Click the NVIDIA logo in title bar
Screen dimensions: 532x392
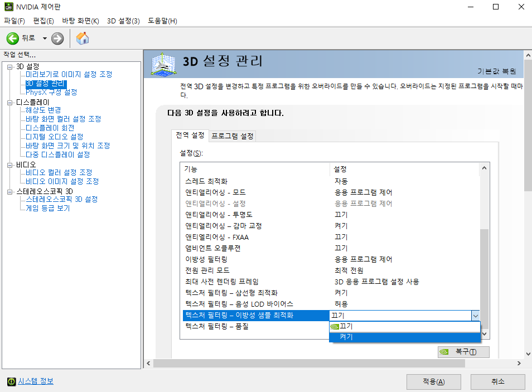click(9, 7)
